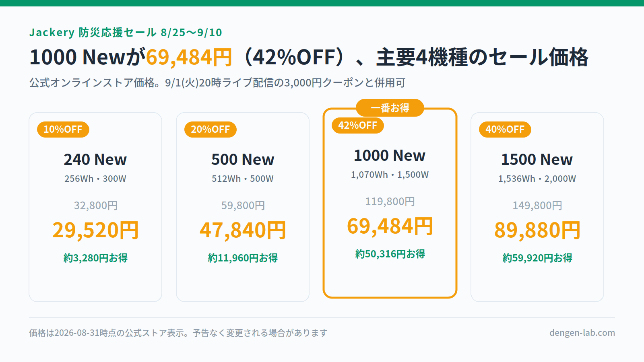Screen dimensions: 644x362
Task: Click the 公式オンラインストア価格 subtitle line
Action: (x=217, y=83)
